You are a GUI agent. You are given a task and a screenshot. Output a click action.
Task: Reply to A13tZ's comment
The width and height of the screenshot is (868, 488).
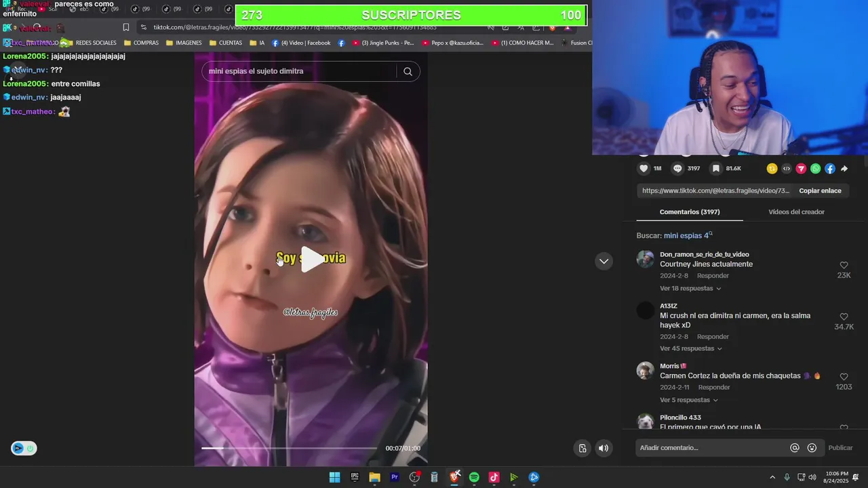[713, 337]
